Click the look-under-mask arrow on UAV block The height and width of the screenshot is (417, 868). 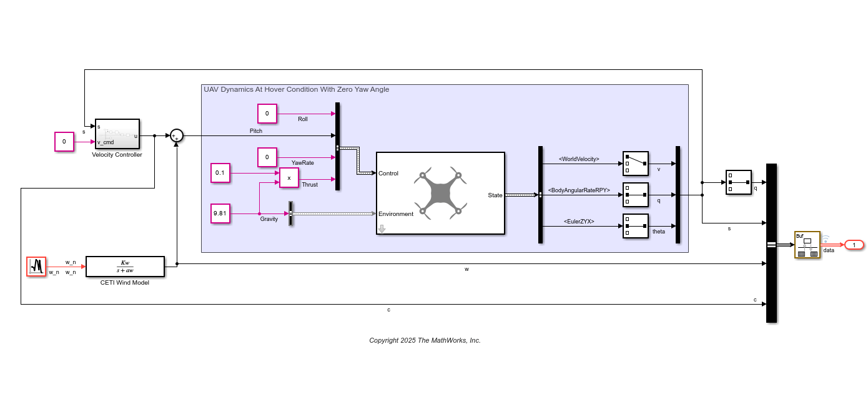382,229
